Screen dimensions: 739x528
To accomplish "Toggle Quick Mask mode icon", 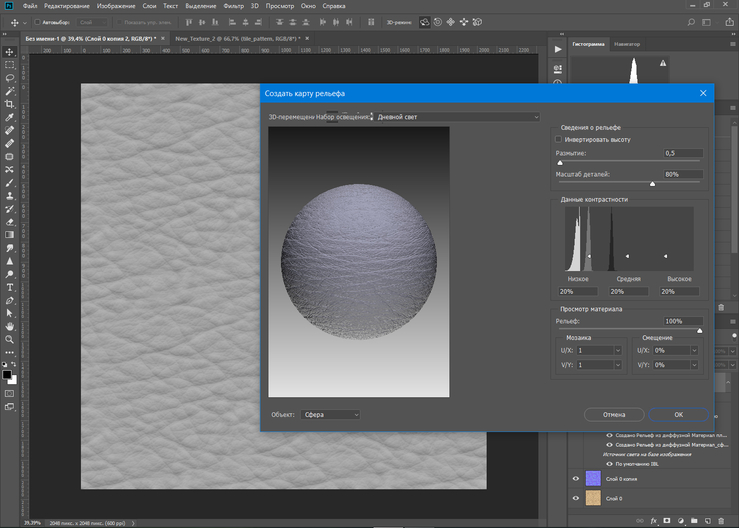I will [x=9, y=393].
